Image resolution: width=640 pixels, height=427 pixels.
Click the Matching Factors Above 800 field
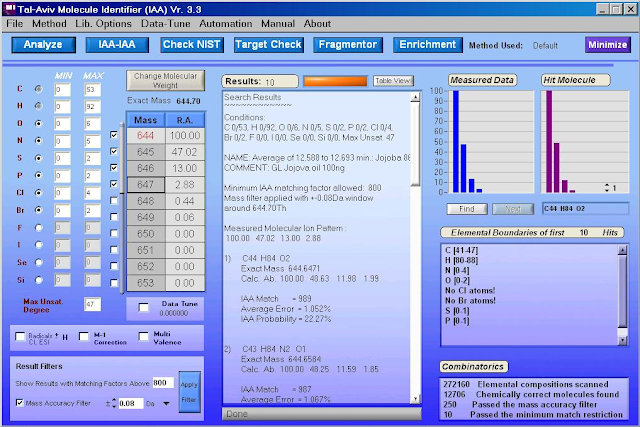pyautogui.click(x=163, y=383)
